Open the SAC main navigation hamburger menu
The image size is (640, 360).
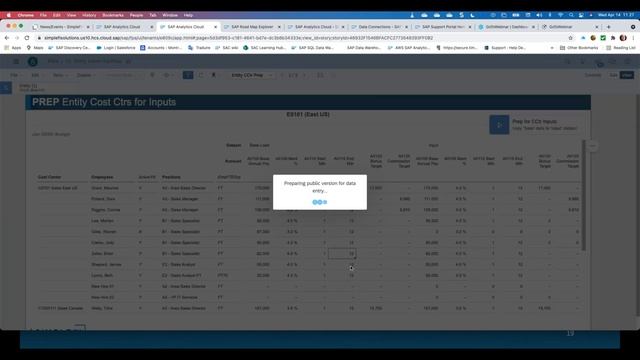tap(16, 62)
